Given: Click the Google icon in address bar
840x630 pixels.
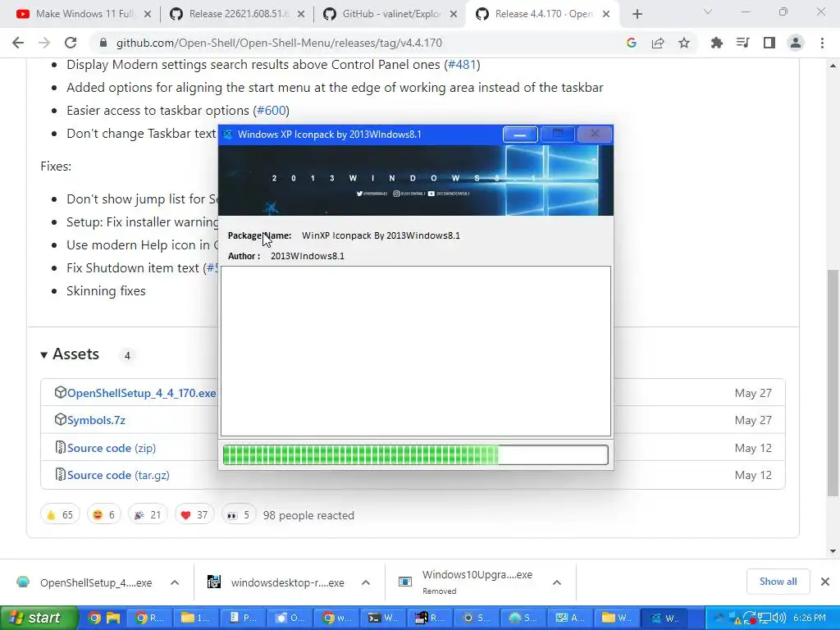Looking at the screenshot, I should point(632,43).
